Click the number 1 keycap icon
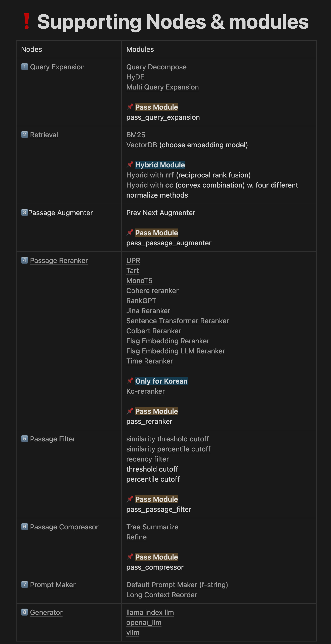The image size is (331, 644). [x=24, y=67]
